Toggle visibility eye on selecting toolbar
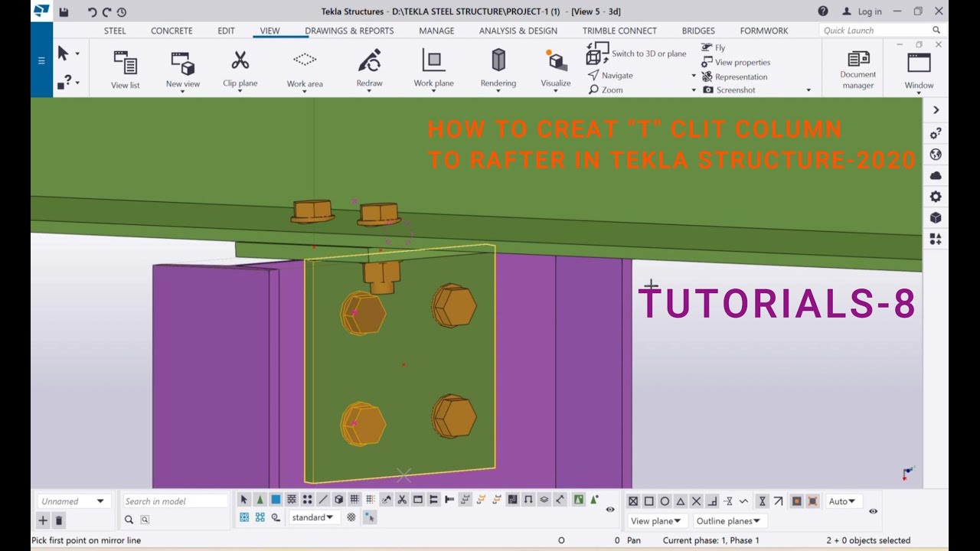980x551 pixels. click(x=610, y=510)
